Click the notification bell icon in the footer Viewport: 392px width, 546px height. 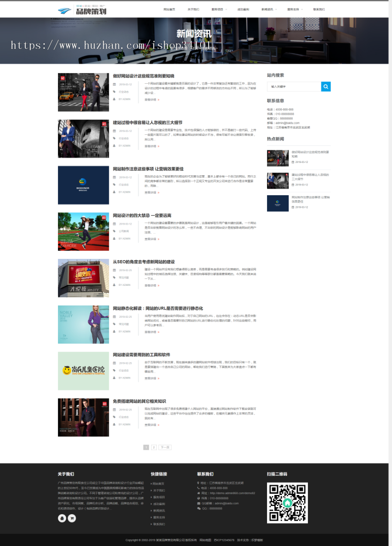[61, 518]
